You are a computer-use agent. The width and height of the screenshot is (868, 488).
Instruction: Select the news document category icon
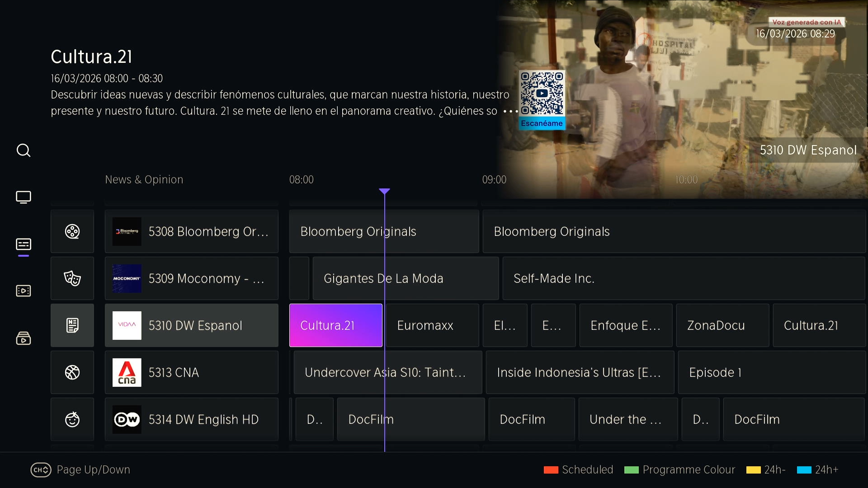coord(72,325)
